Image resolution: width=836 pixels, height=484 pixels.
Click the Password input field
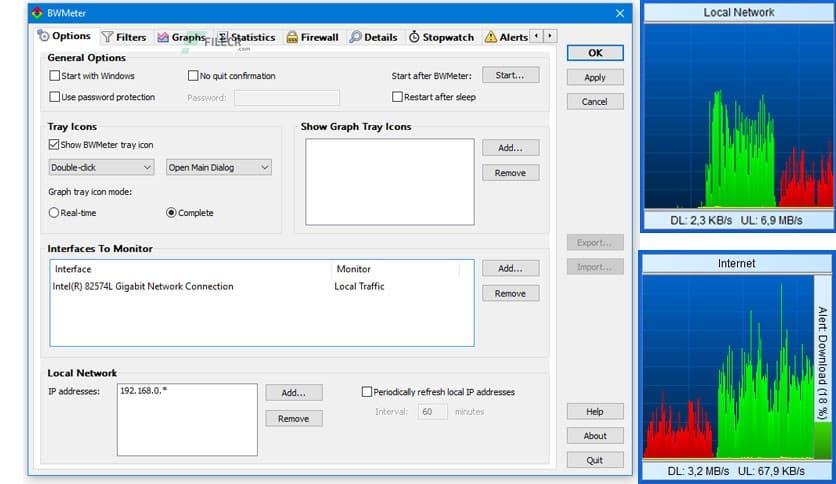287,98
